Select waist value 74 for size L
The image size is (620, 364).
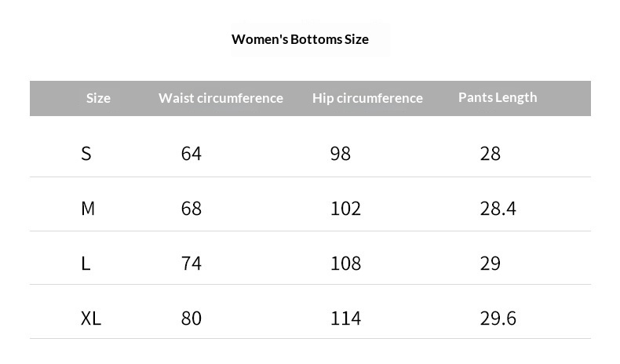pyautogui.click(x=191, y=263)
